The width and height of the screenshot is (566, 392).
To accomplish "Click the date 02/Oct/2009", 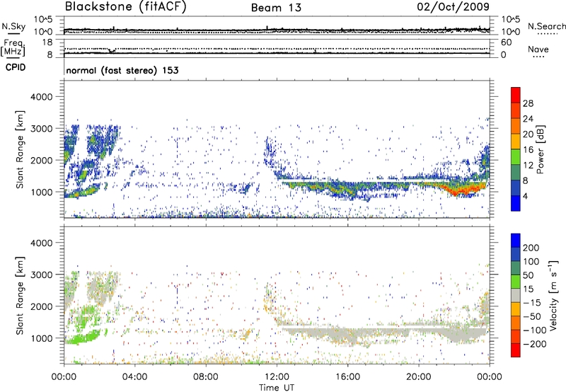I will (x=453, y=7).
